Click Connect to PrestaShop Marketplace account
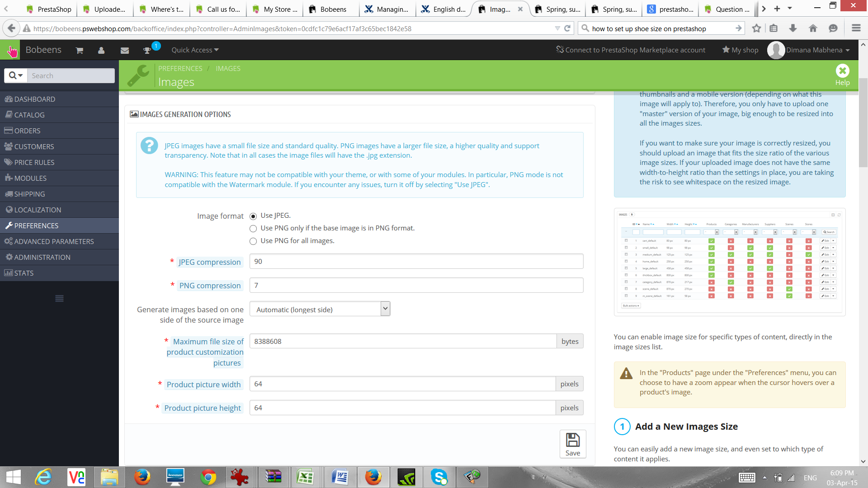The image size is (868, 488). [631, 50]
